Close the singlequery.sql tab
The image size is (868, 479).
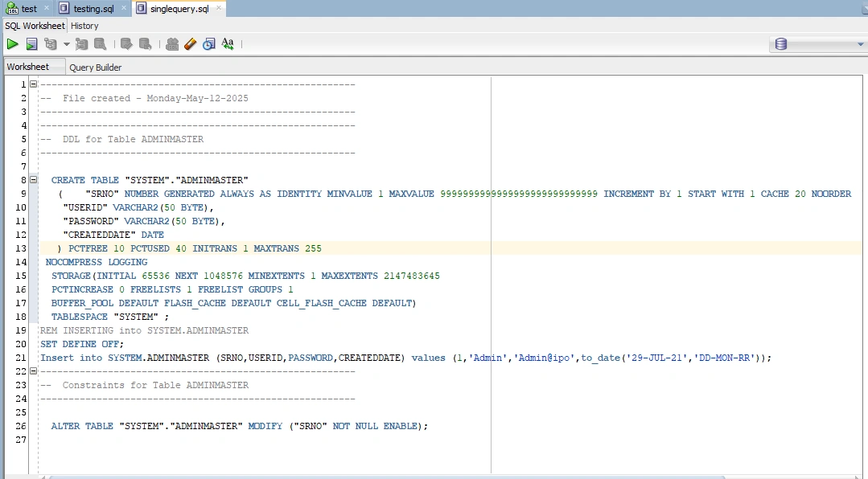[220, 8]
